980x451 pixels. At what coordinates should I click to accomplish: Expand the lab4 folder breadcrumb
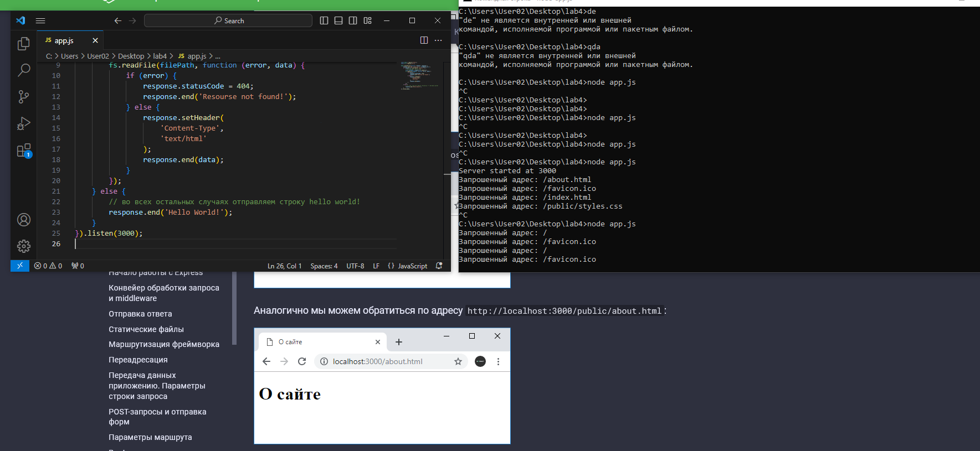pos(160,56)
